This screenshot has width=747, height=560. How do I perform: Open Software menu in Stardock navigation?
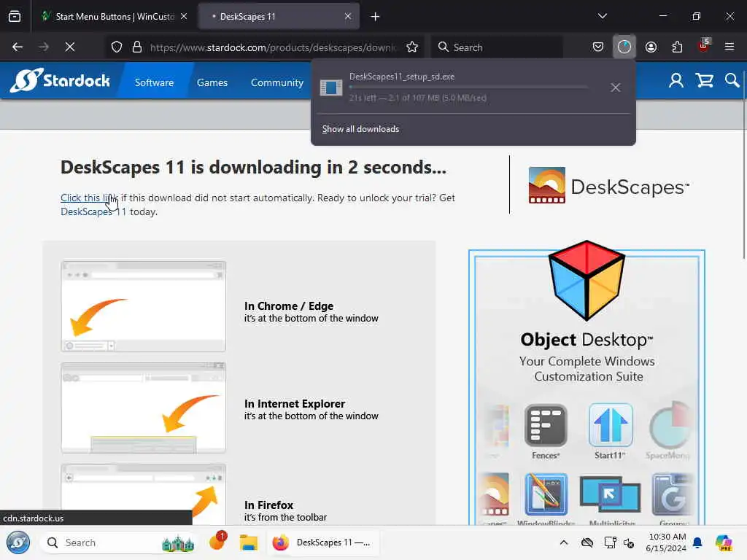pos(154,82)
